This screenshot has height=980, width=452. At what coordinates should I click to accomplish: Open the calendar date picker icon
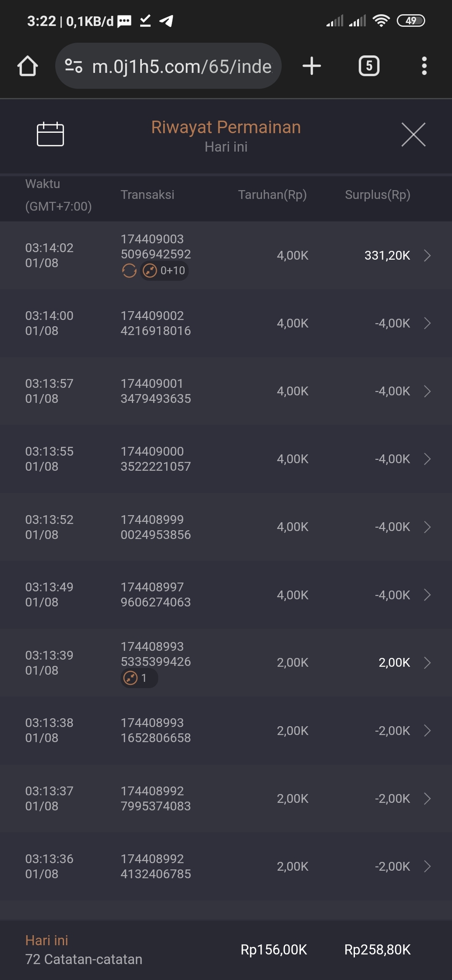tap(50, 134)
